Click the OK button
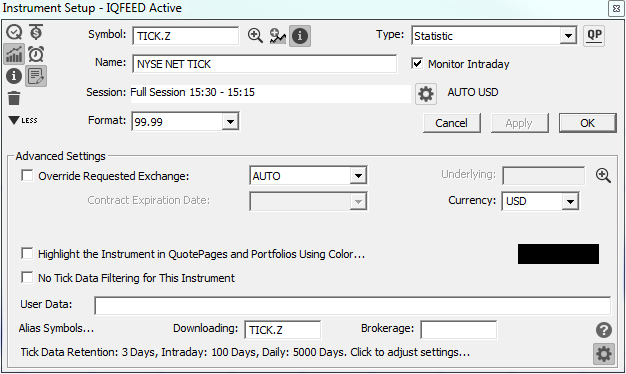 [587, 123]
